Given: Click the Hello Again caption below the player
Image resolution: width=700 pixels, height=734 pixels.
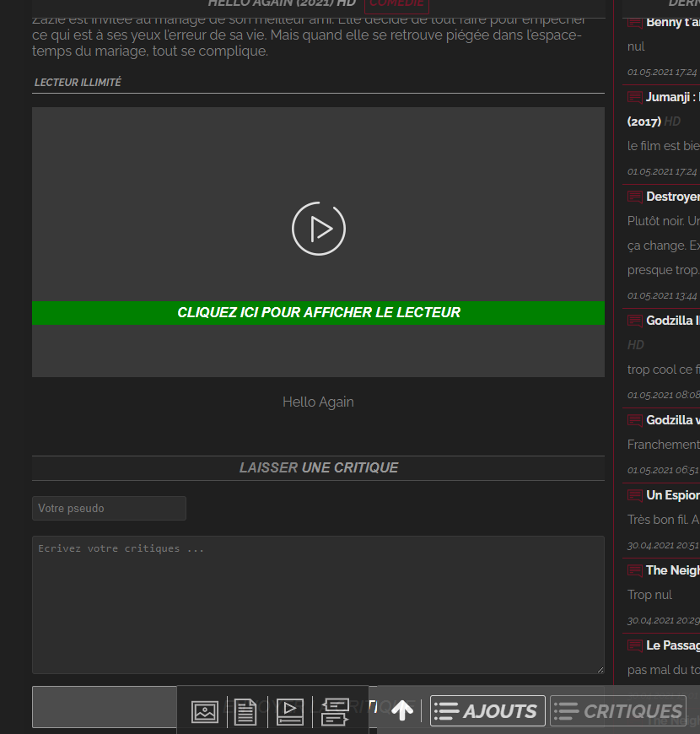Looking at the screenshot, I should (318, 402).
